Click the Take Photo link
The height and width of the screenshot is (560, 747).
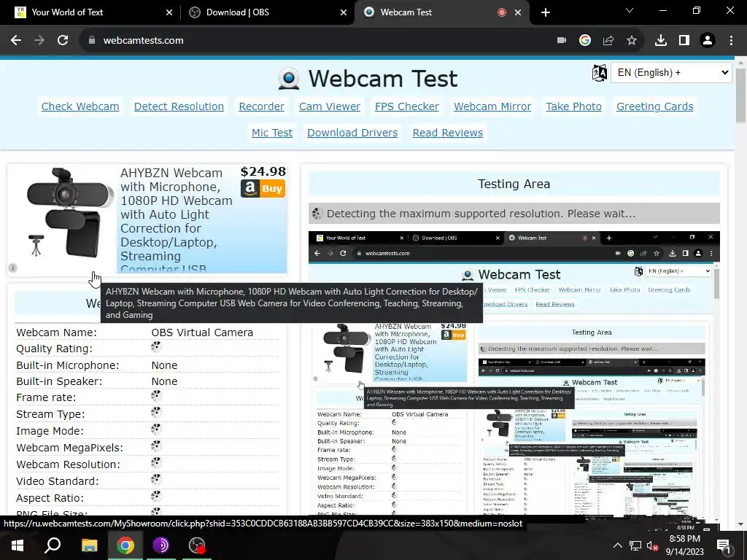573,106
